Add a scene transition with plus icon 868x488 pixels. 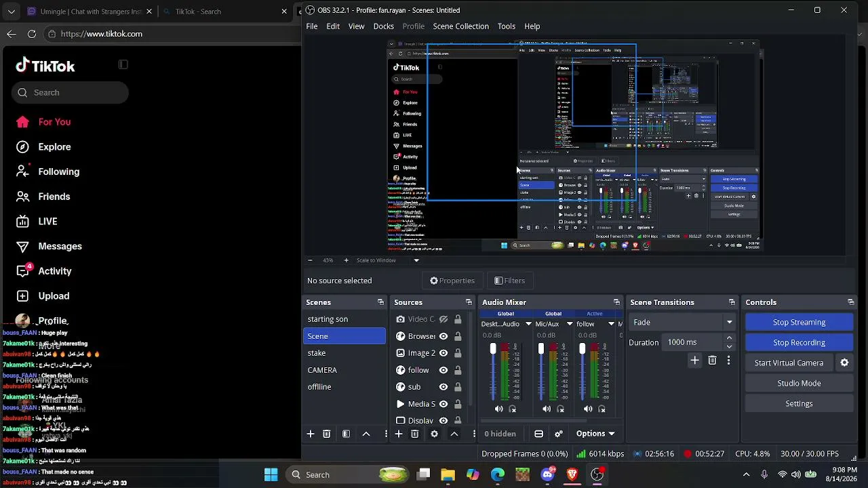point(694,361)
